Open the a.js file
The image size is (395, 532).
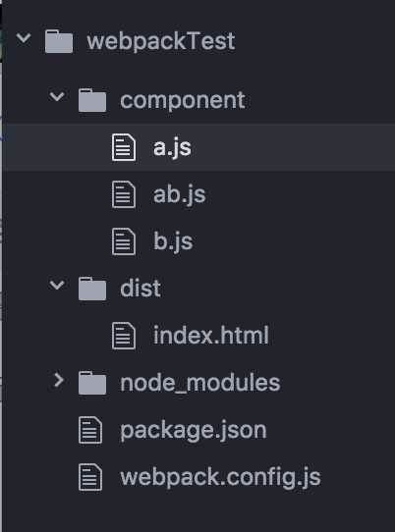[x=172, y=148]
